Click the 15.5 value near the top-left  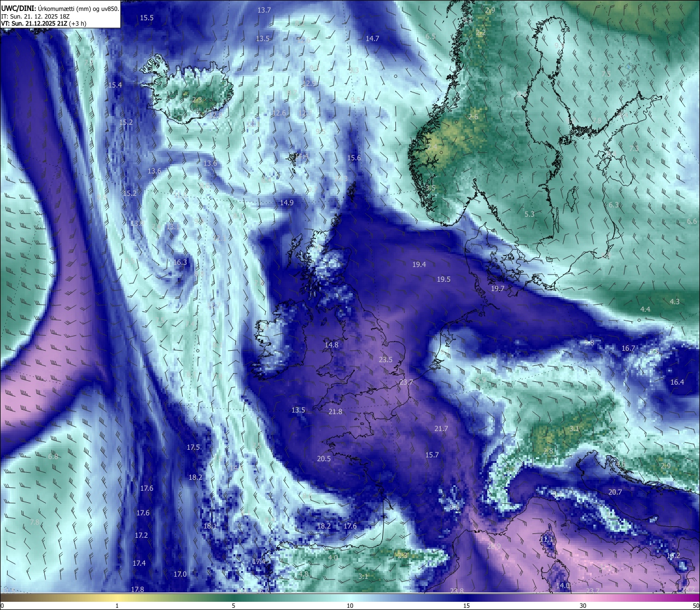click(147, 18)
